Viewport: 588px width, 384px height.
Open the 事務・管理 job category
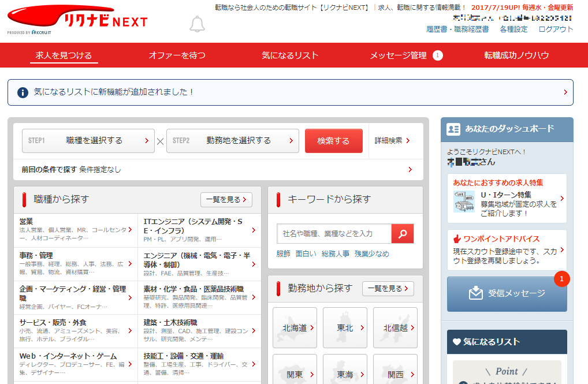coord(75,264)
